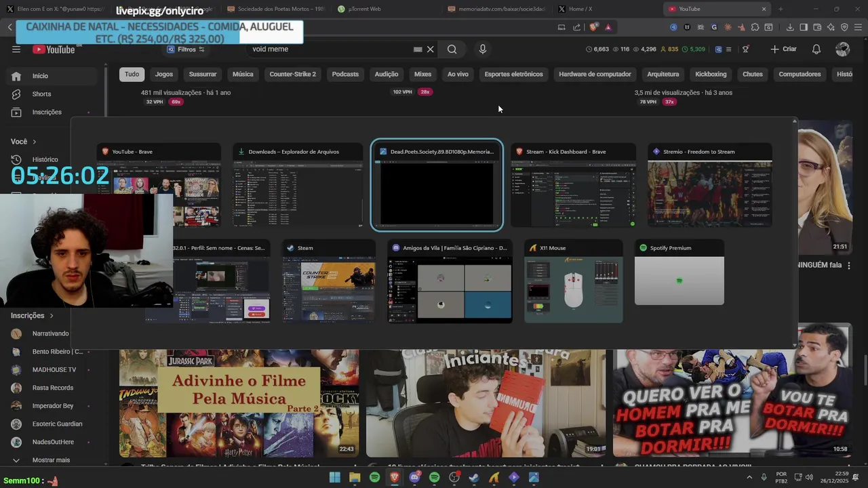Select Counter-Strike 2 filter chip

click(293, 74)
